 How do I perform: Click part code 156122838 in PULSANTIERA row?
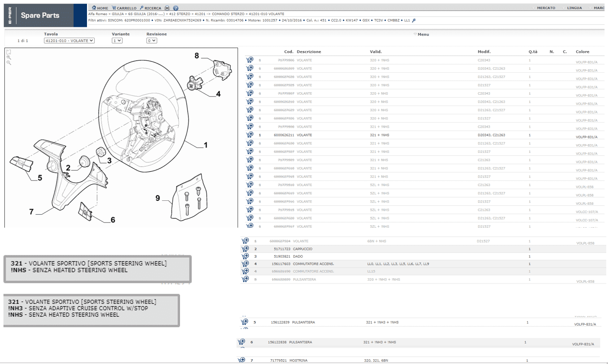click(277, 342)
